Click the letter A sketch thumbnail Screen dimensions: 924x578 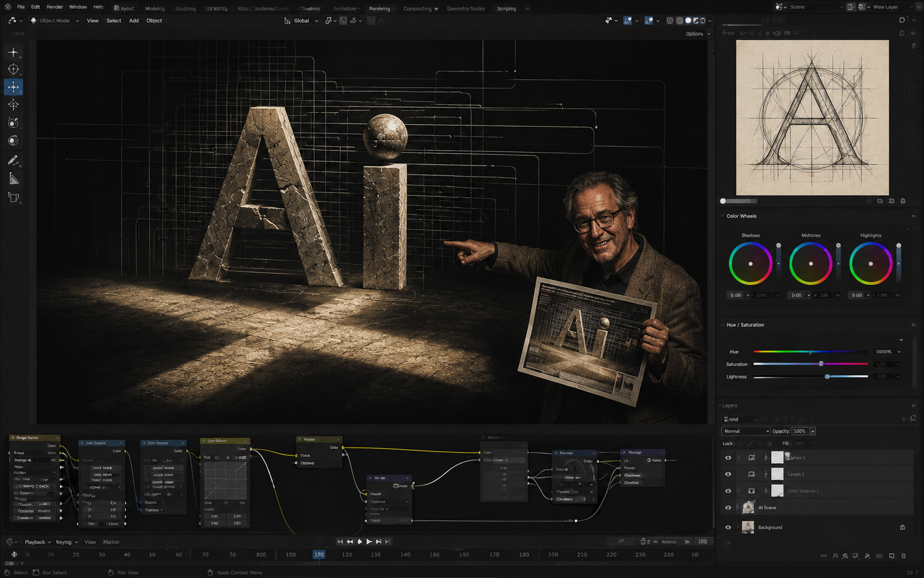coord(812,118)
